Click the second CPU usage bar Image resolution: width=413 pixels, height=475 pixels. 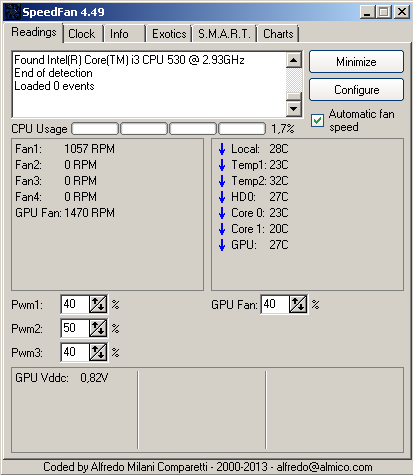coord(144,129)
